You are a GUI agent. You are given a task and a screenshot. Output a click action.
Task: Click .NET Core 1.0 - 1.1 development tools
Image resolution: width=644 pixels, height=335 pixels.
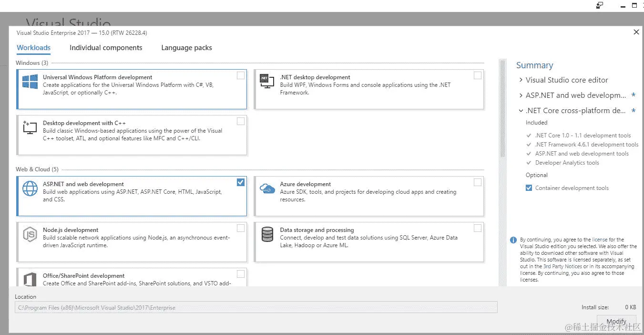[x=583, y=136]
